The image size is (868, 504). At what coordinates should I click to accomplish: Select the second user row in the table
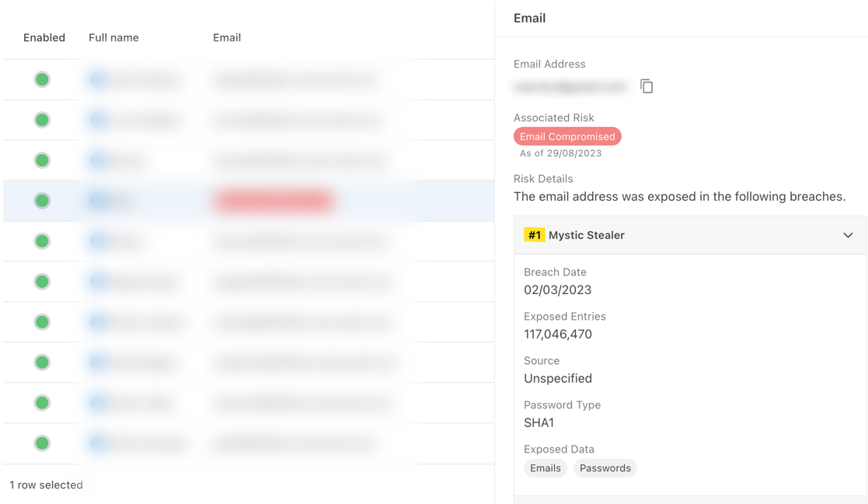coord(233,120)
